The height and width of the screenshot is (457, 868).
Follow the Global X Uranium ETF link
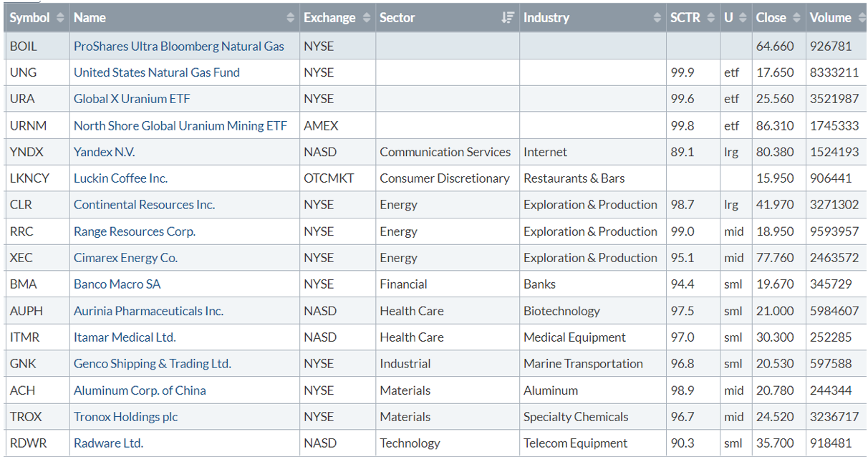pos(132,99)
